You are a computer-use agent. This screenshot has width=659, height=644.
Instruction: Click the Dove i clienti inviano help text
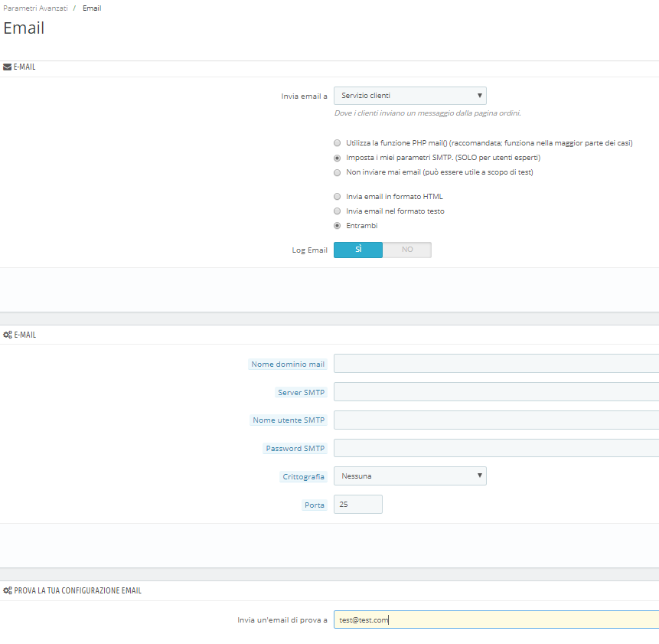coord(427,113)
